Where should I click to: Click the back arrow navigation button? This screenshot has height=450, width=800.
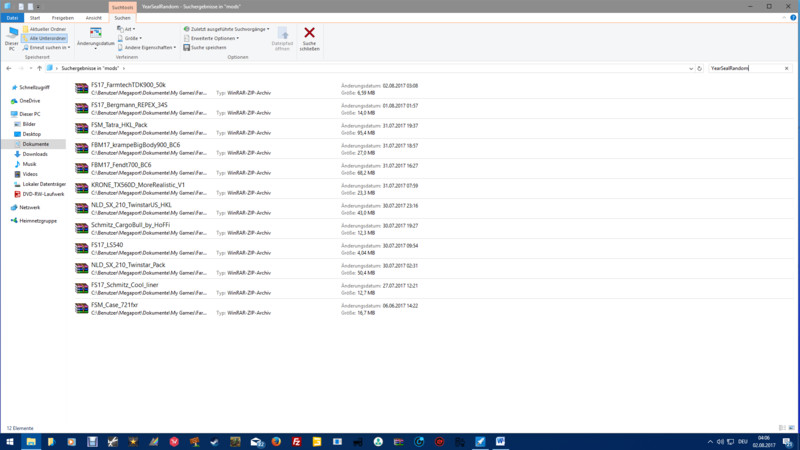tap(9, 68)
